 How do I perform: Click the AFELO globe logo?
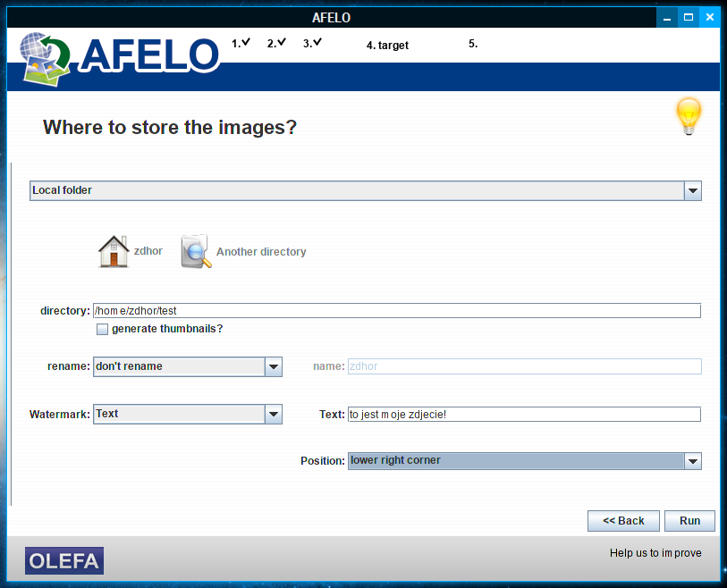coord(45,59)
